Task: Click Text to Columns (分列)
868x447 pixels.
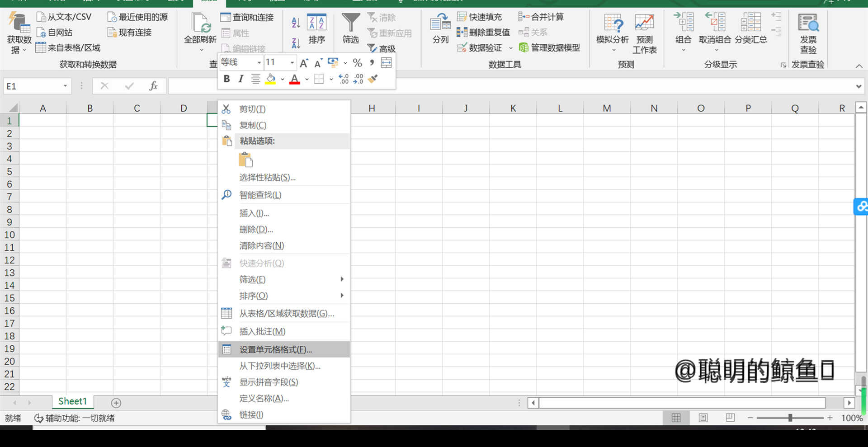Action: [440, 29]
